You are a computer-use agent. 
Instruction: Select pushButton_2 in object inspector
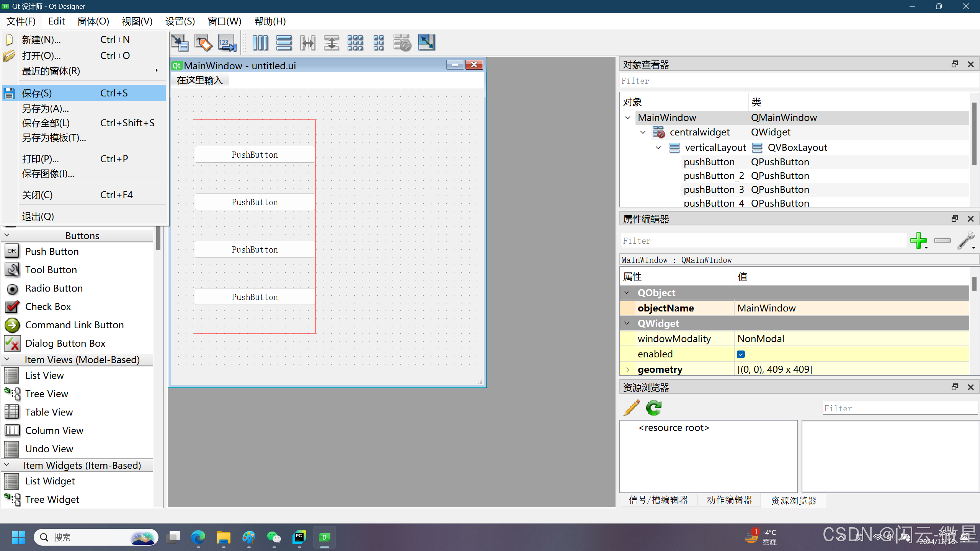click(714, 176)
